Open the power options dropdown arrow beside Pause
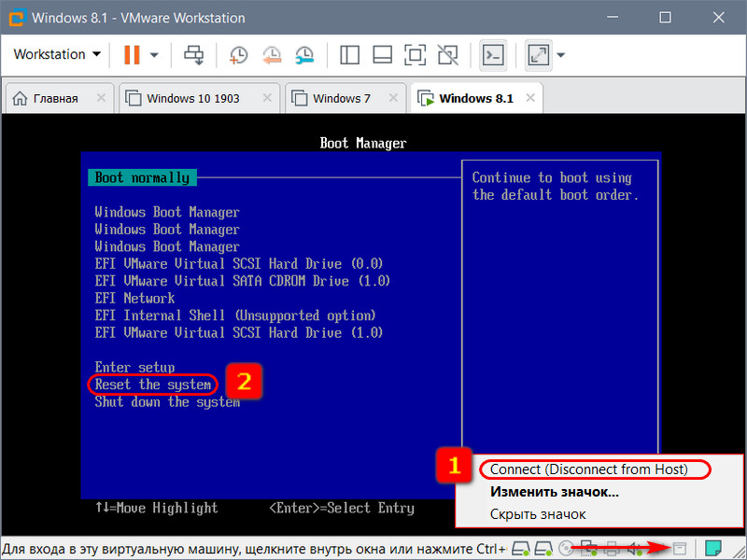 coord(154,55)
